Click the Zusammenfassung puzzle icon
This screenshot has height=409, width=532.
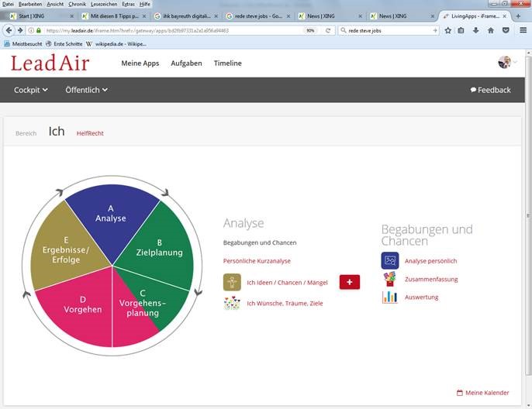click(389, 280)
